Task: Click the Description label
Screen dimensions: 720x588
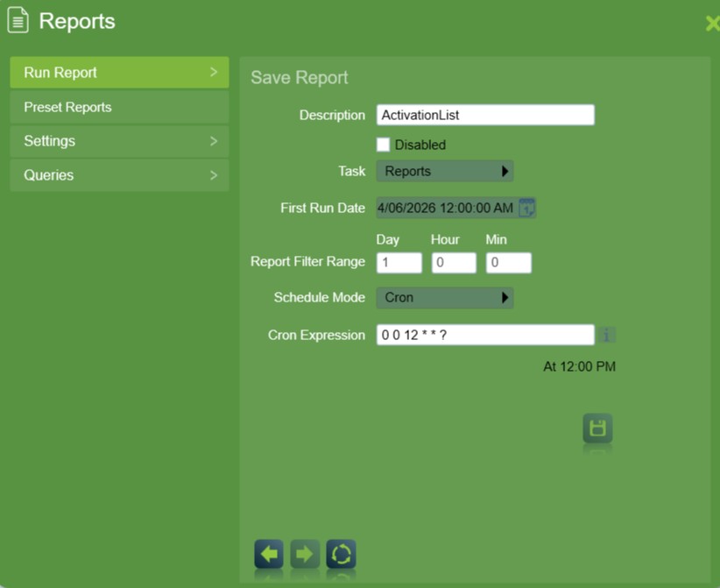Action: coord(332,115)
